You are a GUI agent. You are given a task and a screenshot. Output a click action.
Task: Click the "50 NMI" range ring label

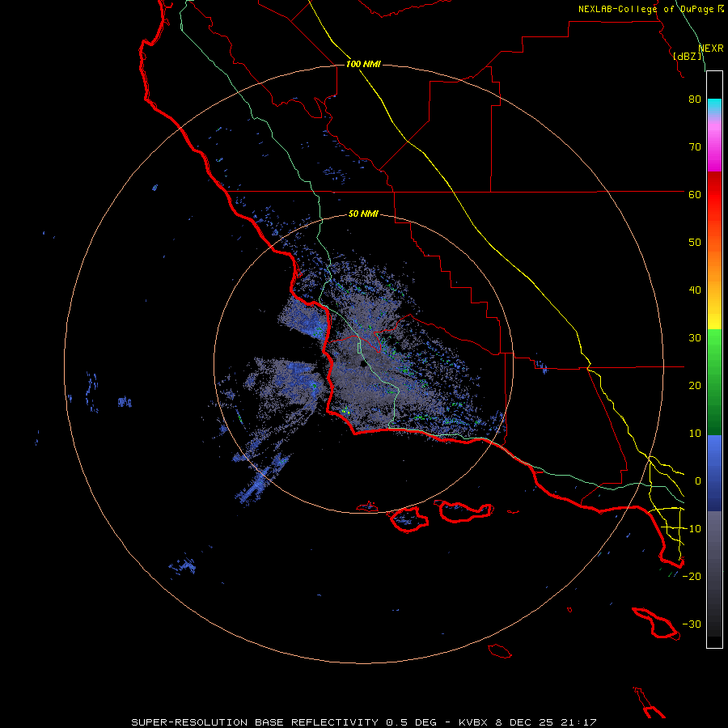(x=363, y=214)
